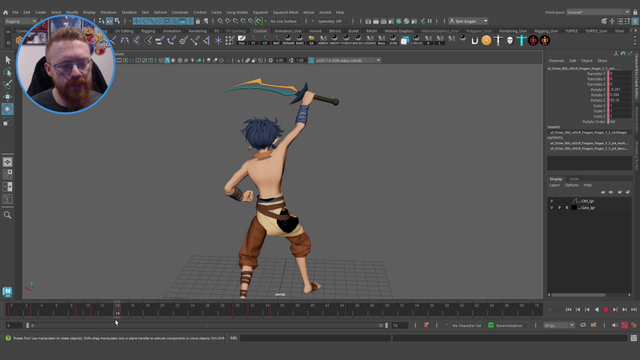Click the lock selection padlock icon
This screenshot has width=640, height=360.
point(198,21)
